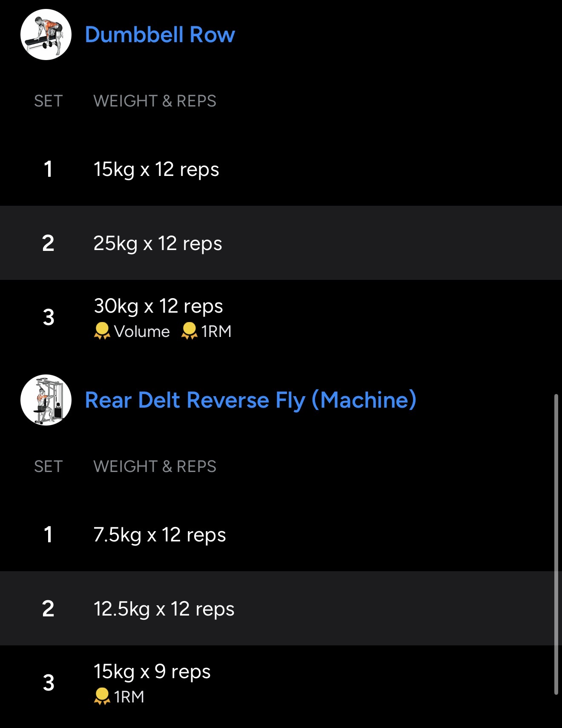Tap set number 1 of Reverse Fly
Image resolution: width=562 pixels, height=728 pixels.
point(49,535)
